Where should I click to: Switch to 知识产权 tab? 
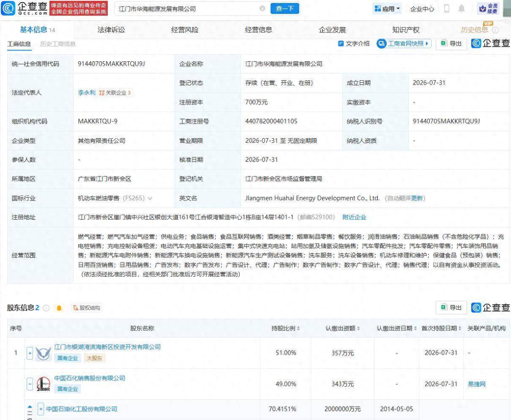tap(406, 30)
